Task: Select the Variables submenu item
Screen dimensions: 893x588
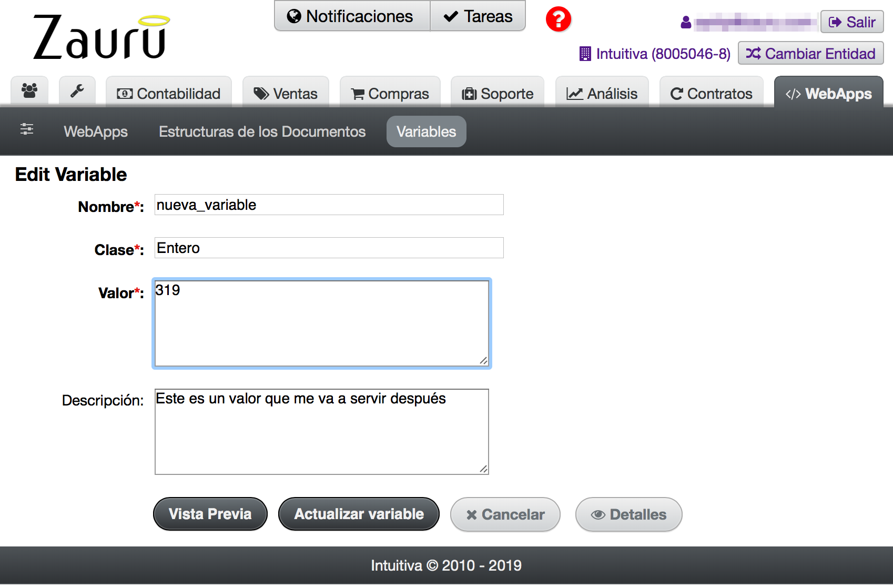Action: [x=426, y=131]
